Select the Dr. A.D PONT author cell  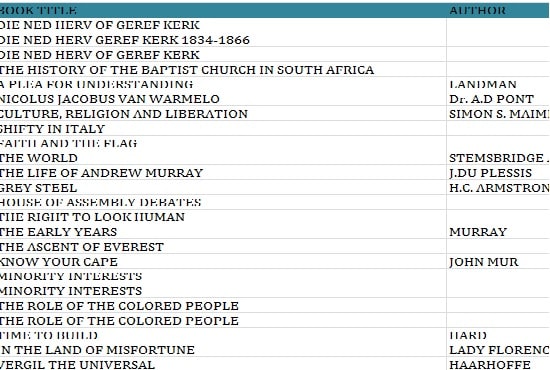coord(498,99)
